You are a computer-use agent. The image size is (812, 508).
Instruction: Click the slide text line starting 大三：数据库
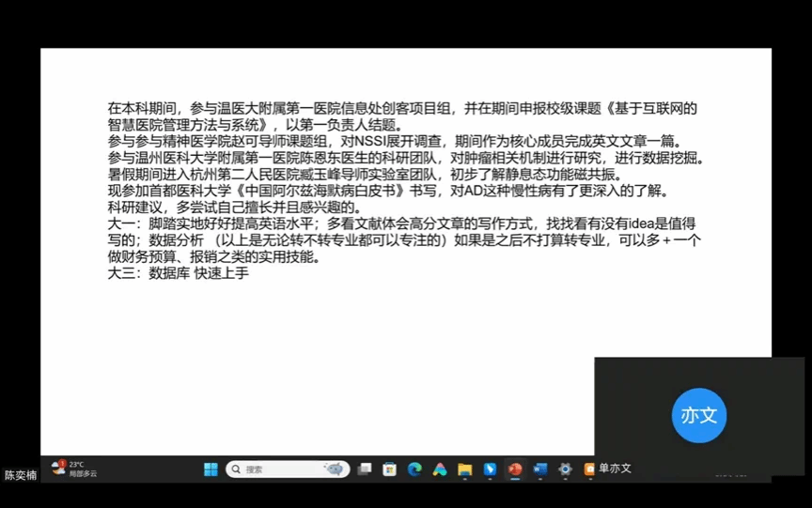(x=179, y=273)
